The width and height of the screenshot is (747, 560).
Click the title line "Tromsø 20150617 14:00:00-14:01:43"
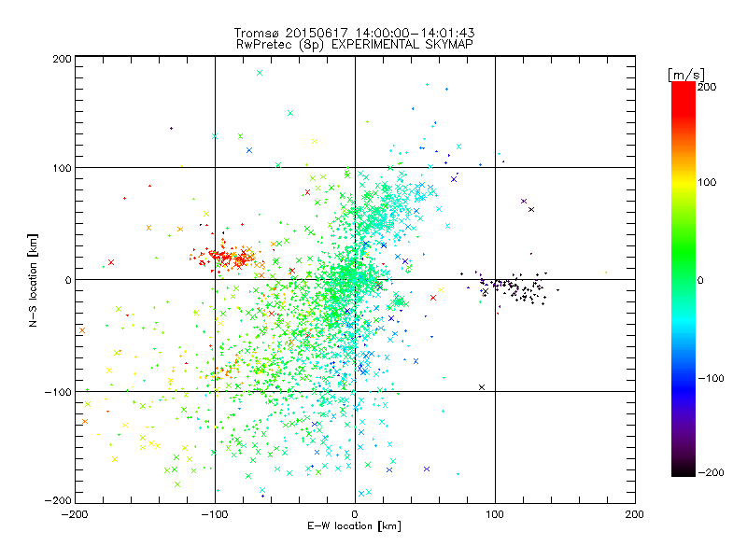pyautogui.click(x=354, y=33)
